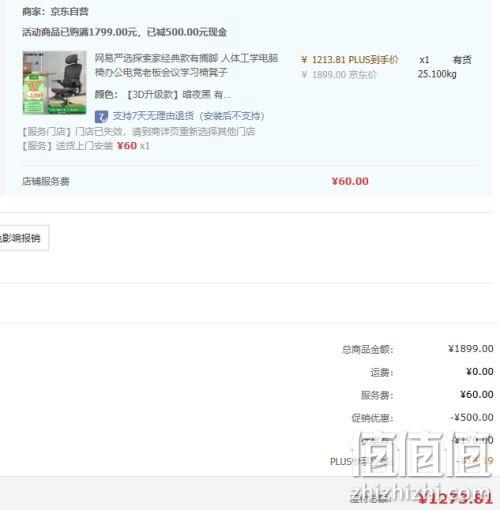500x510 pixels.
Task: Click the 服务门店 expired store notice
Action: tap(138, 132)
